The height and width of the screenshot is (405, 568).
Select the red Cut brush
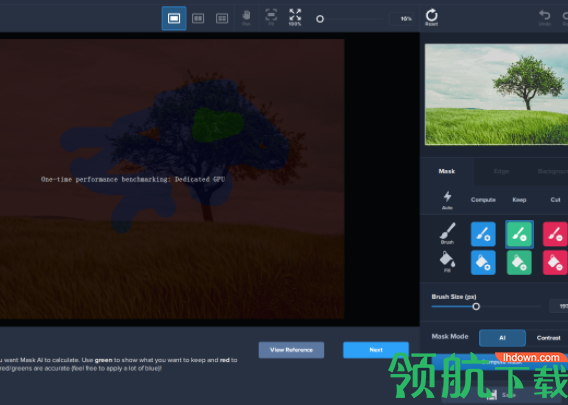tap(555, 234)
